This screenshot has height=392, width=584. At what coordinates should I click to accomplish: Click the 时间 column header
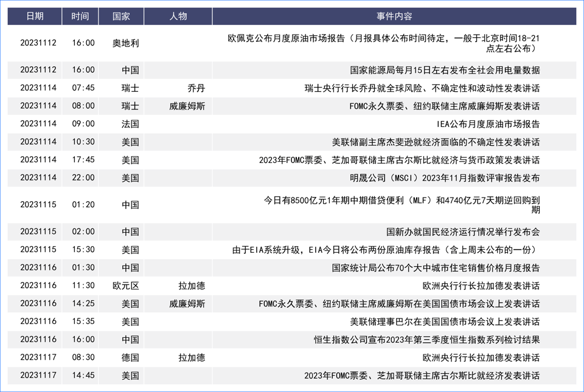tap(80, 16)
